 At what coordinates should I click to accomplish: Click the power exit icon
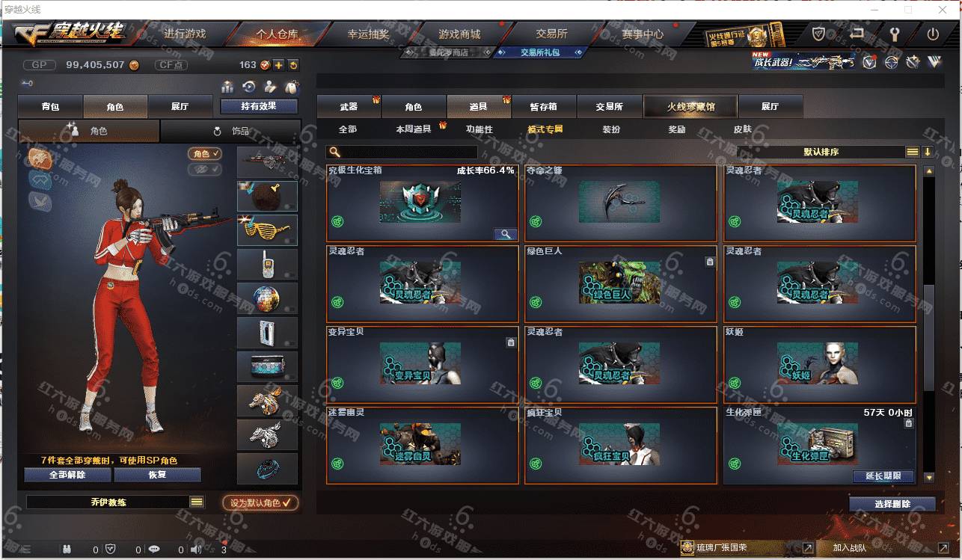click(933, 34)
